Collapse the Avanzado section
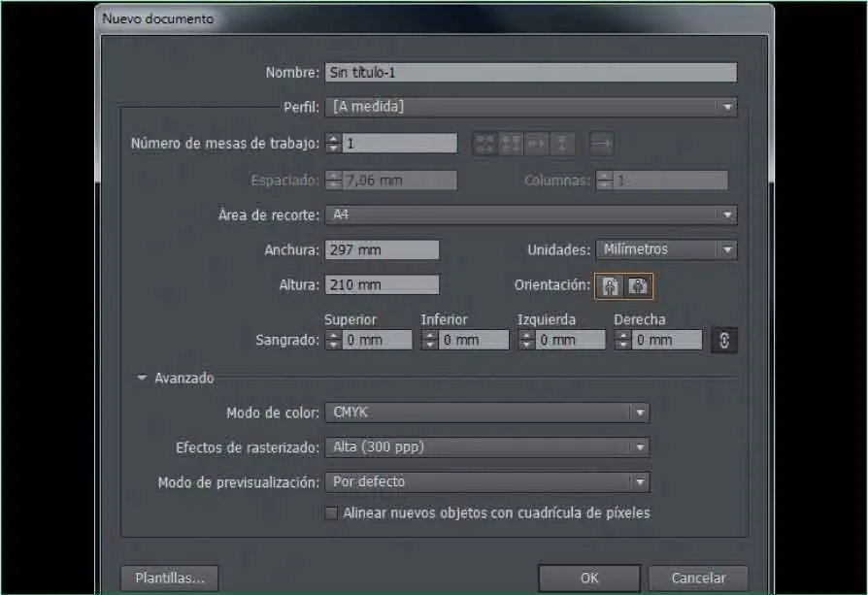This screenshot has height=595, width=868. 143,379
